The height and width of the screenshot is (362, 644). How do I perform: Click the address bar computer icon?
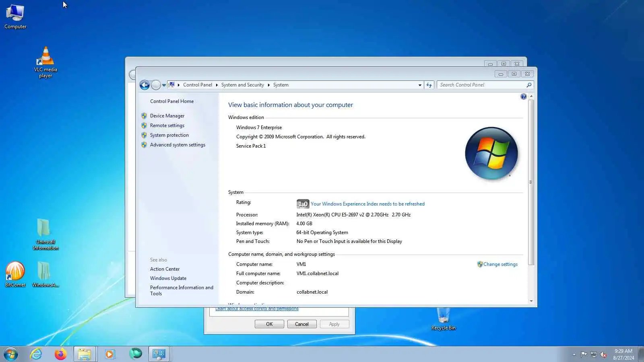pyautogui.click(x=171, y=85)
